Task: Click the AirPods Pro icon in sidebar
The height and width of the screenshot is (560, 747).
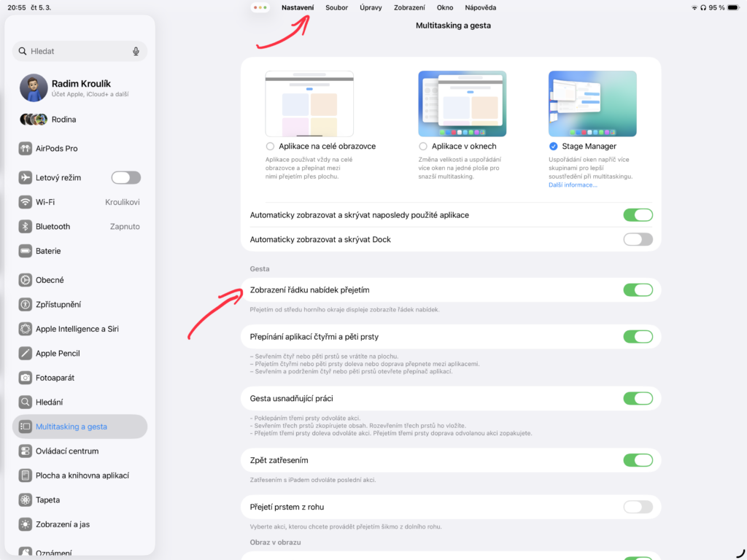Action: point(26,149)
